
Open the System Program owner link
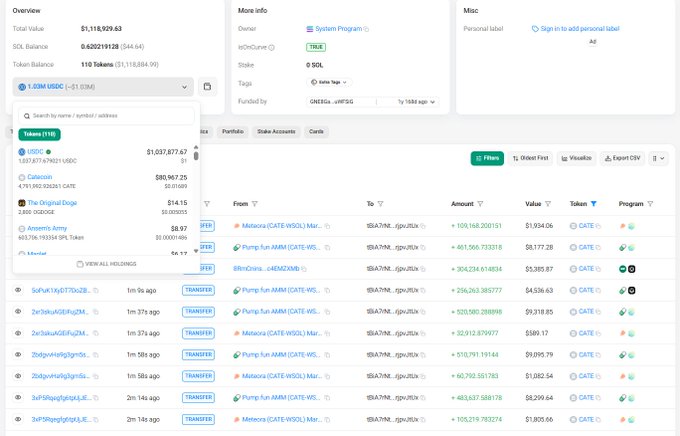coord(338,29)
